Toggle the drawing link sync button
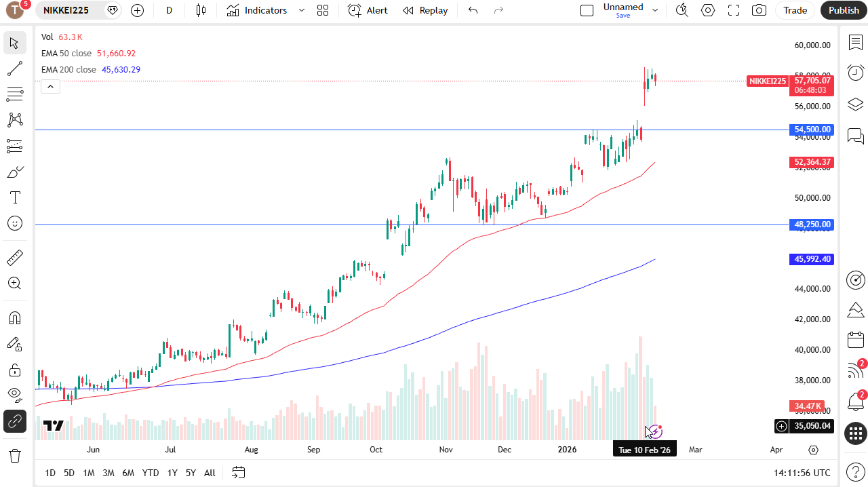This screenshot has height=487, width=868. (x=15, y=421)
